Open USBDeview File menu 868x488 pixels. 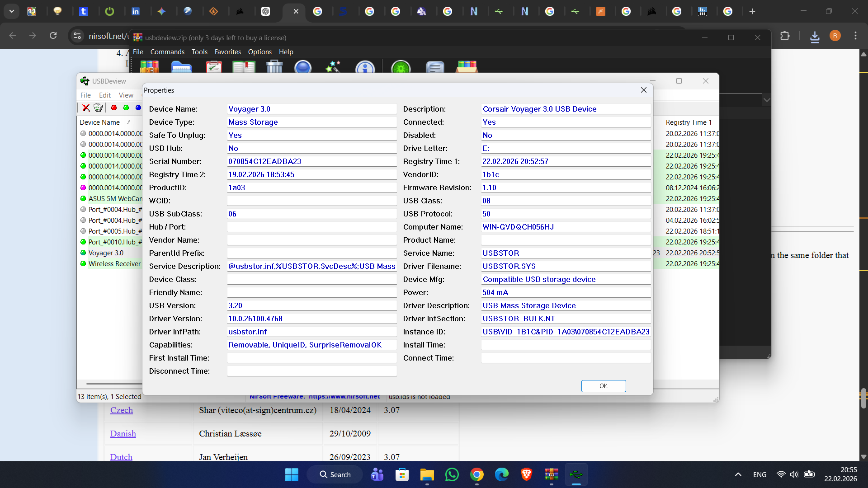pos(85,95)
